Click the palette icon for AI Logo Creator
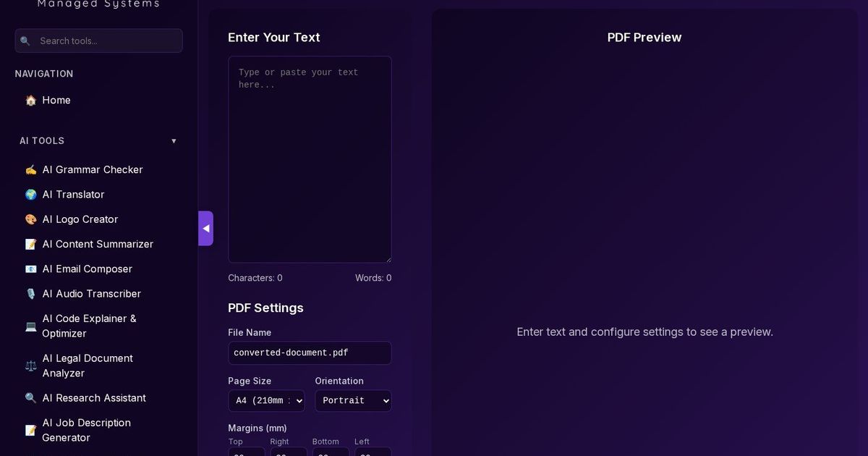Image resolution: width=868 pixels, height=456 pixels. 30,219
